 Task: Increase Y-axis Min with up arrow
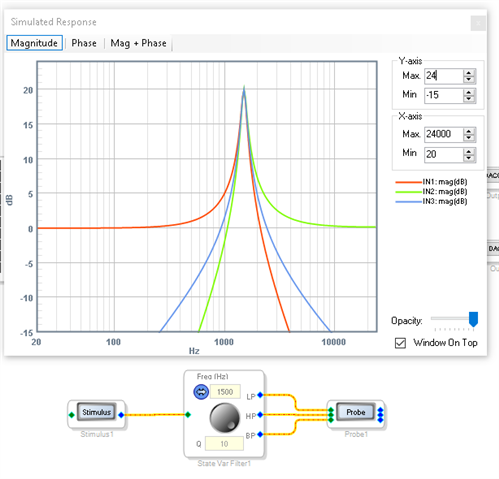tap(469, 92)
